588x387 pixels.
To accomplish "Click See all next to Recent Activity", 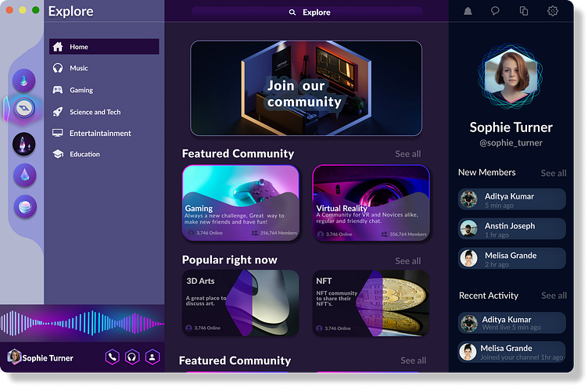I will (x=554, y=296).
